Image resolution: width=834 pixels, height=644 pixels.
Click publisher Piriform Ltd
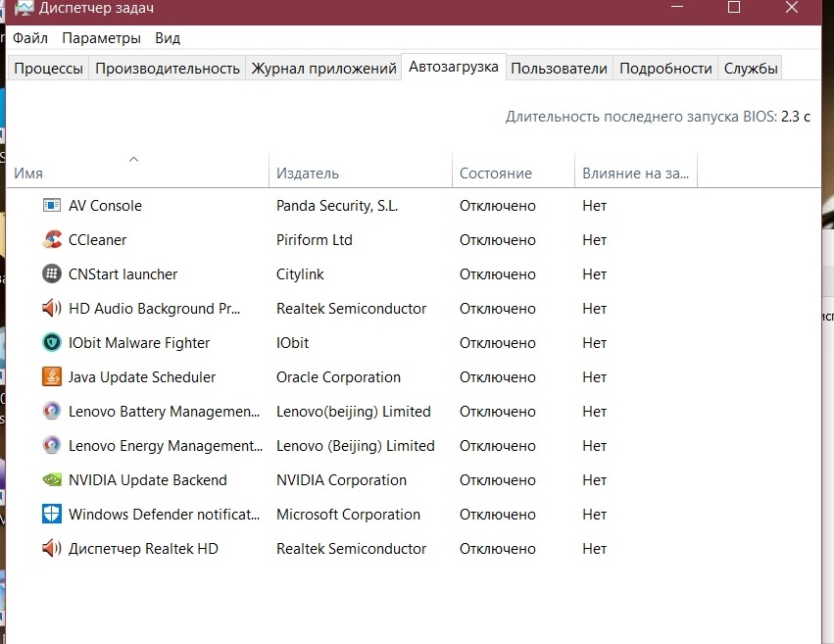pos(315,240)
